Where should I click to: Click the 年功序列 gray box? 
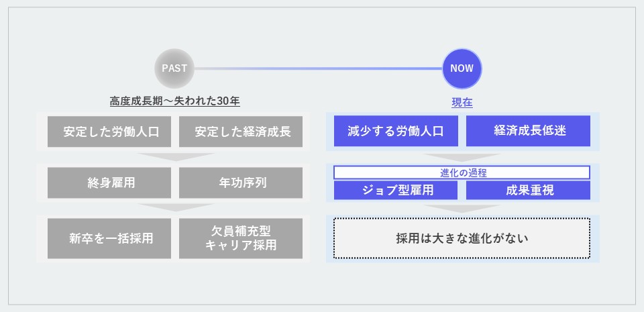241,183
